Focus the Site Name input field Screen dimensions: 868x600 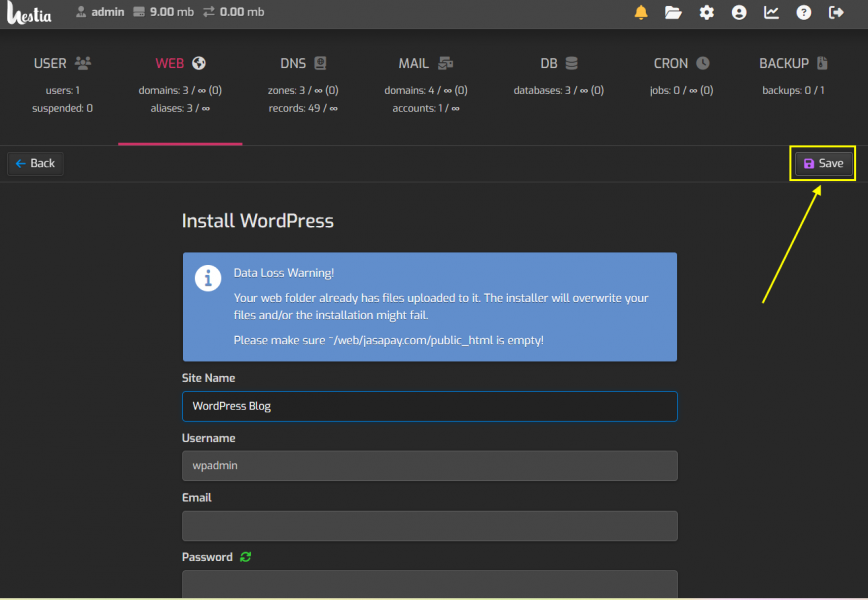pyautogui.click(x=430, y=406)
